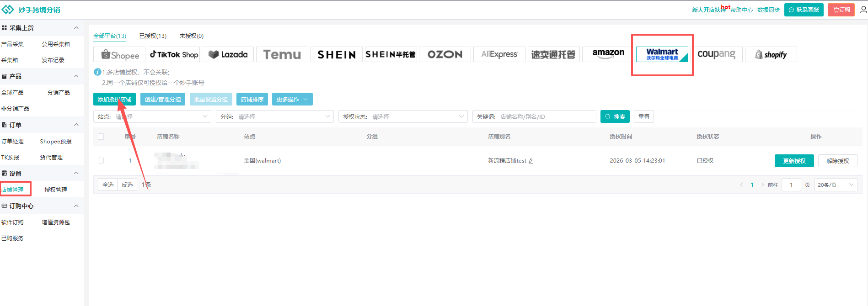Select the SHEIN platform logo

click(x=337, y=54)
